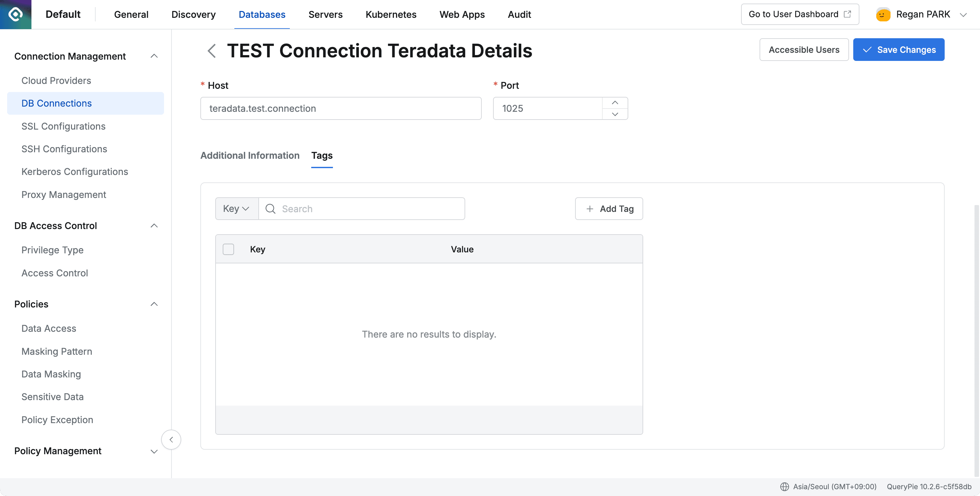This screenshot has width=980, height=496.
Task: Collapse the sidebar using the circular arrow handle
Action: 171,439
